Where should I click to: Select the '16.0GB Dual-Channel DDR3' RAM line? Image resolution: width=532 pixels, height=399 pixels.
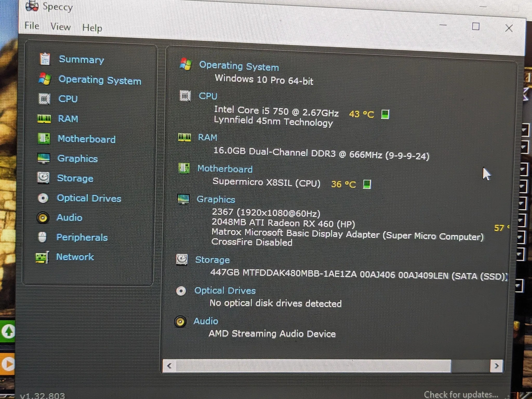(321, 154)
